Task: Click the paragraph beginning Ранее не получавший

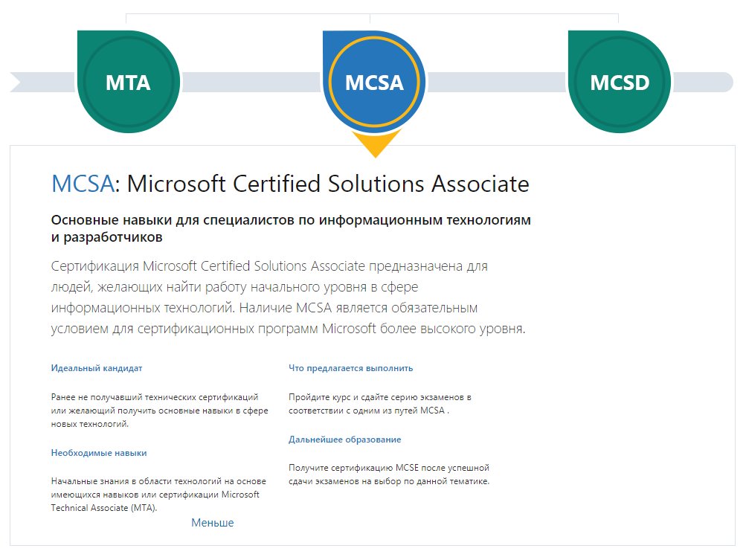Action: [x=159, y=411]
